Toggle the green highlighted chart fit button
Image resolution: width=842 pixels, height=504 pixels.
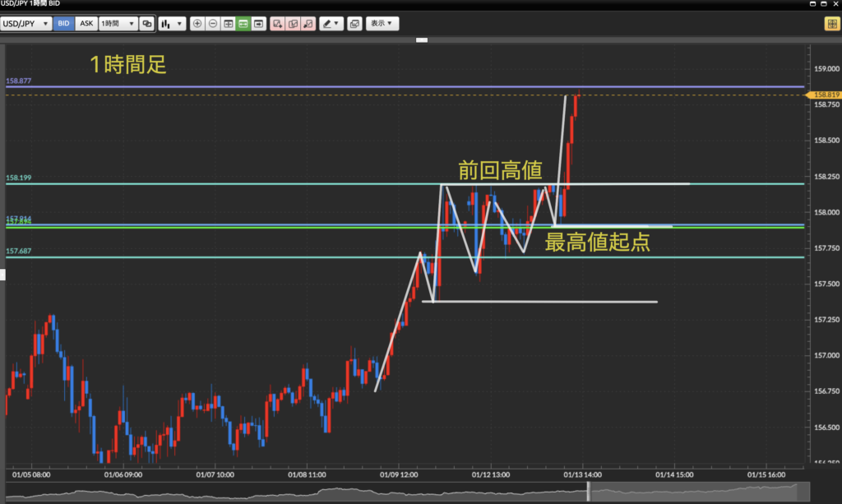coord(243,24)
